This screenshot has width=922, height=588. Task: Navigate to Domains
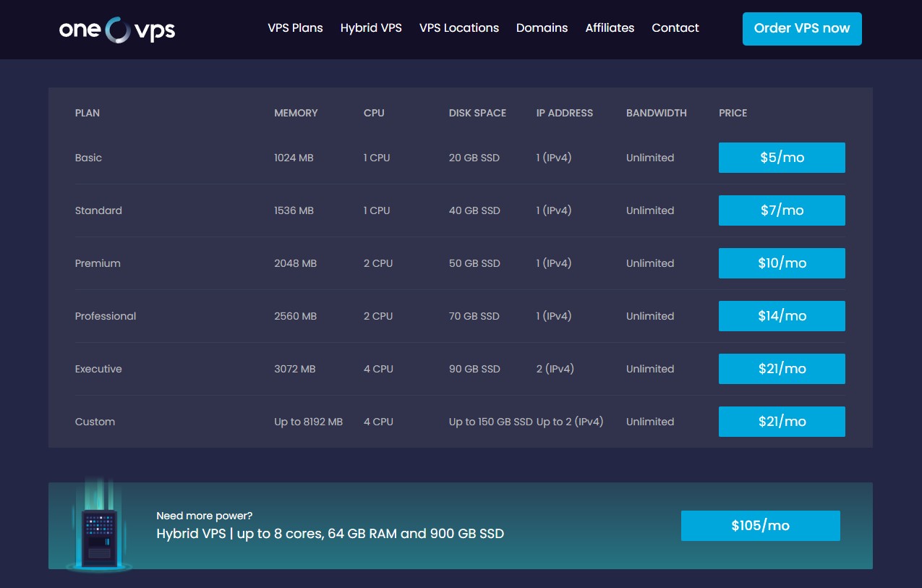pyautogui.click(x=542, y=27)
